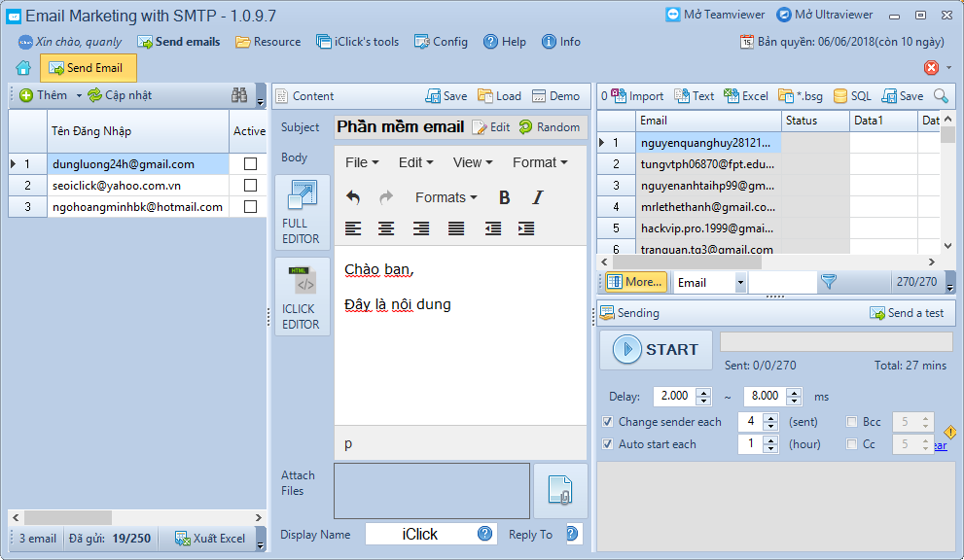Open the Edit dropdown in the editor menu bar
The height and width of the screenshot is (560, 964).
tap(415, 162)
